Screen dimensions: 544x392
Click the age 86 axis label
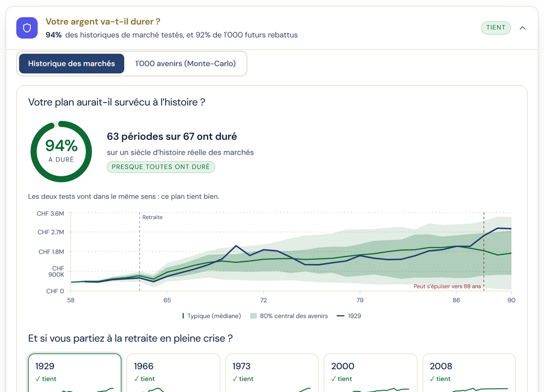click(456, 300)
